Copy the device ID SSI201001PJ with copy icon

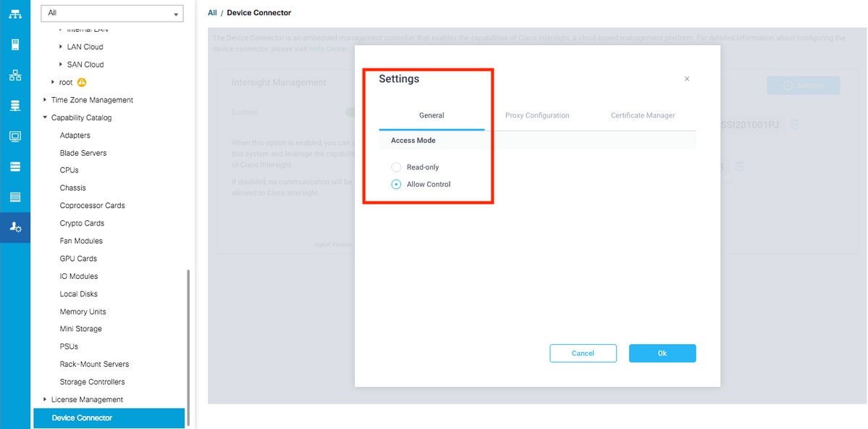pos(794,124)
